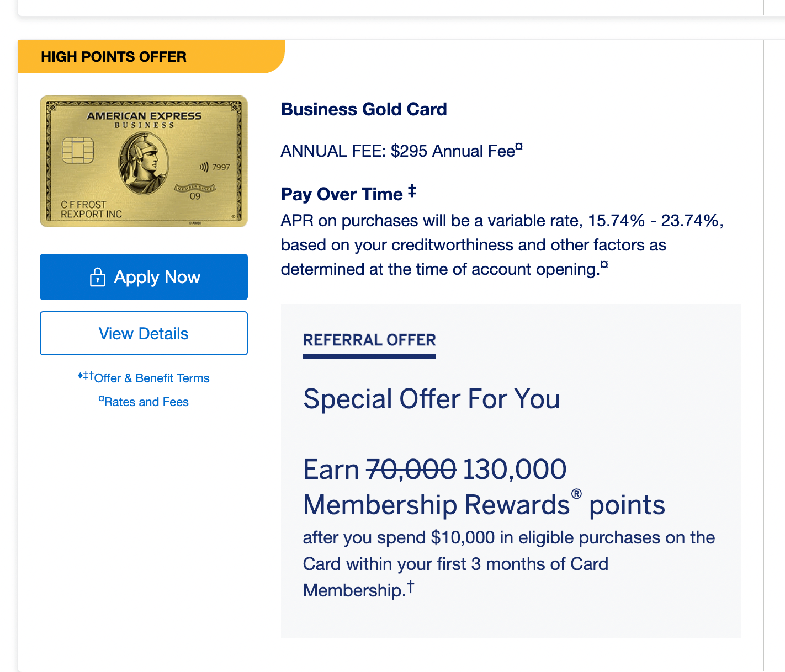Click the Business Gold Card heading

click(x=364, y=109)
